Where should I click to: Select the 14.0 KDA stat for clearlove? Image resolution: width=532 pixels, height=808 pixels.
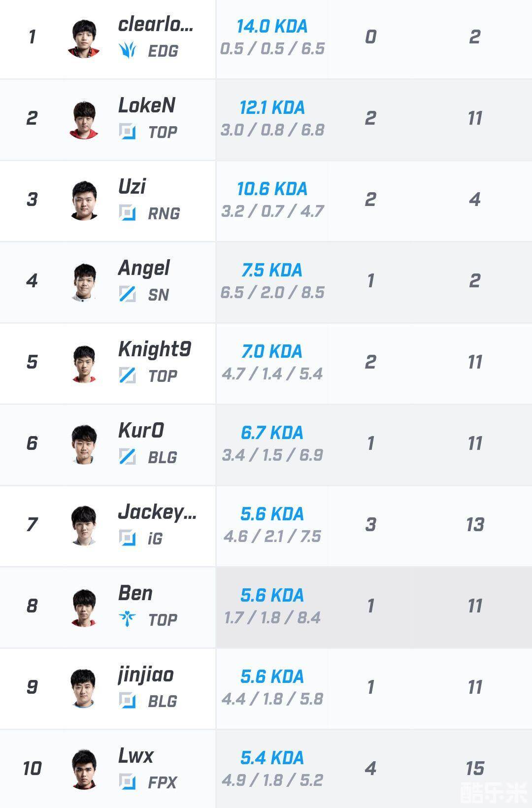tap(272, 26)
